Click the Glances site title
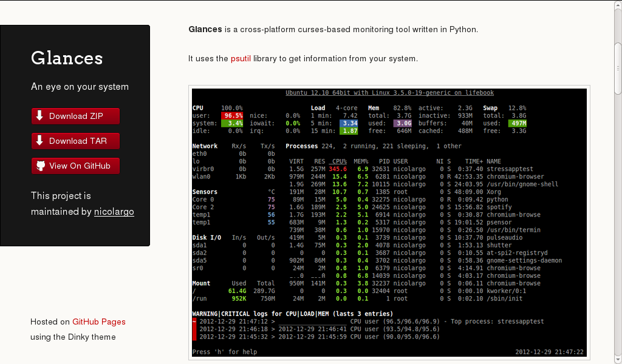 (x=67, y=59)
